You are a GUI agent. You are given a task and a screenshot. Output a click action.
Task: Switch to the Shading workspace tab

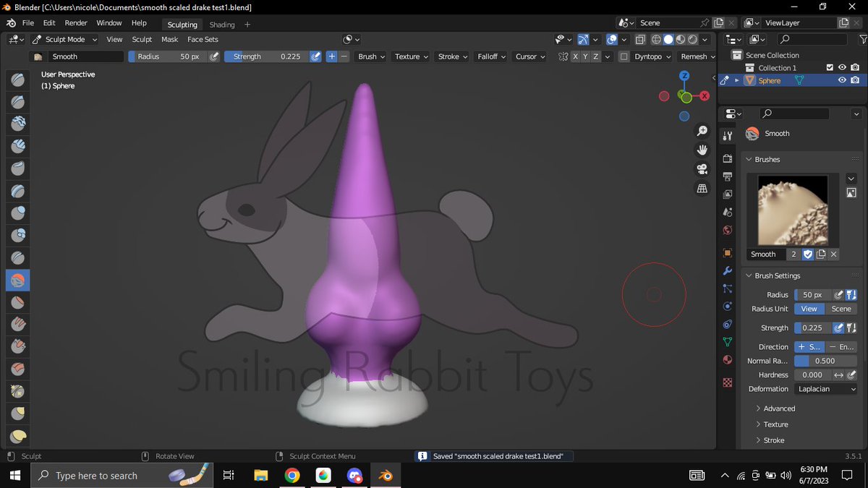click(222, 24)
